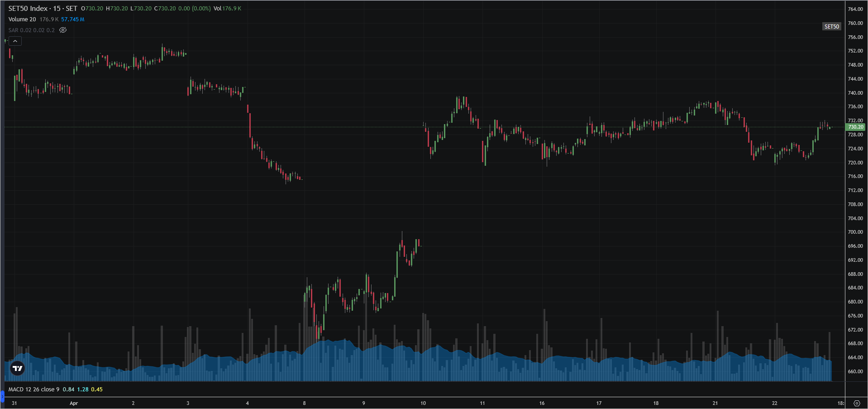Click the 21 date on the time axis
The height and width of the screenshot is (409, 868).
click(715, 403)
